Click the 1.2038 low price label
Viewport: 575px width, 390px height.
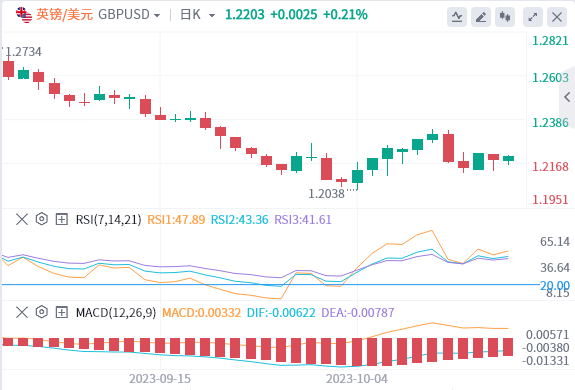[x=326, y=194]
